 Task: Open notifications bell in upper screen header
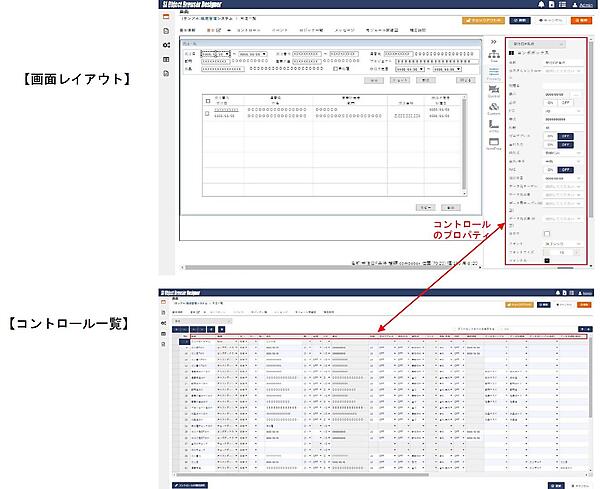click(541, 4)
